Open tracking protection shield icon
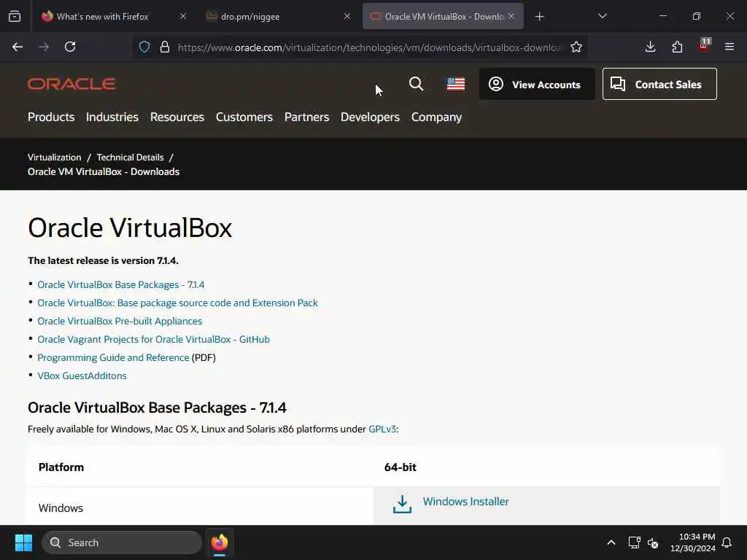This screenshot has height=560, width=747. [x=144, y=47]
